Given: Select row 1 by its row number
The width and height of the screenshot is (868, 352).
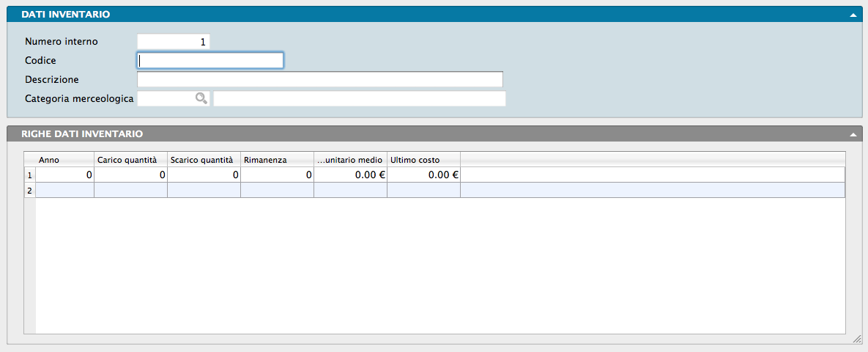Looking at the screenshot, I should [29, 175].
